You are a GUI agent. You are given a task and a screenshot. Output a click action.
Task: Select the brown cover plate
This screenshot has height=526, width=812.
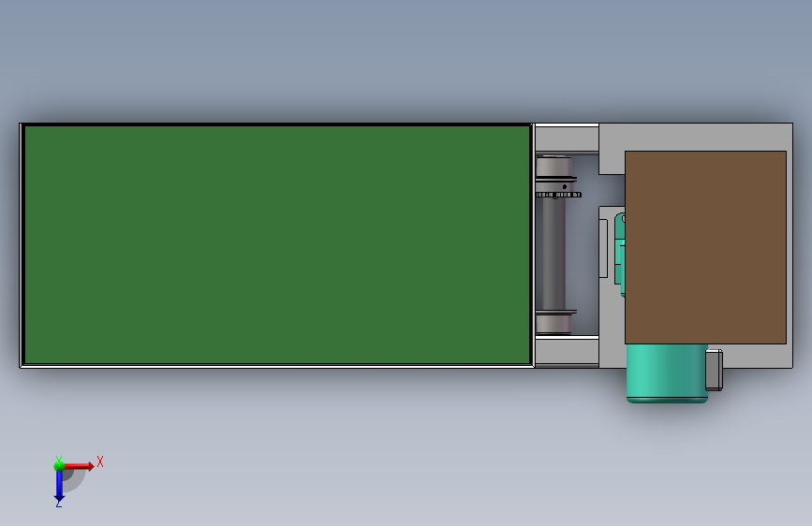click(x=705, y=247)
